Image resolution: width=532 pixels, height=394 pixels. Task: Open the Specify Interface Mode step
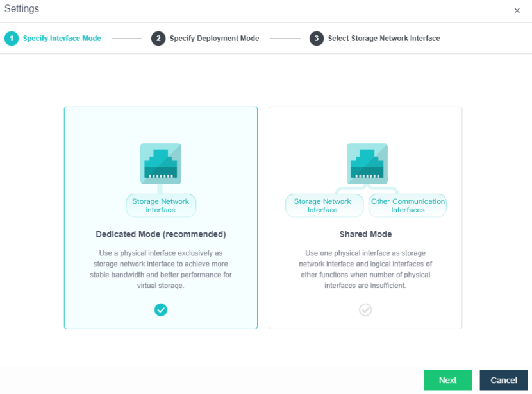point(62,39)
